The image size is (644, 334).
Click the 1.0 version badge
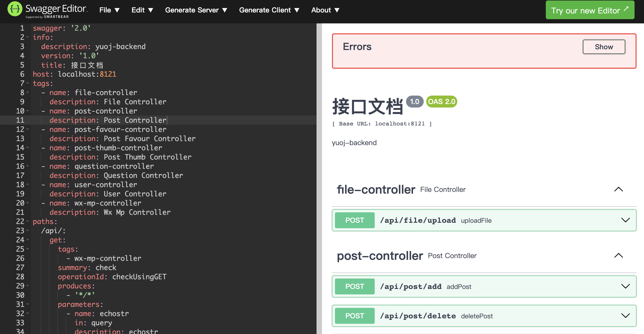pos(414,102)
